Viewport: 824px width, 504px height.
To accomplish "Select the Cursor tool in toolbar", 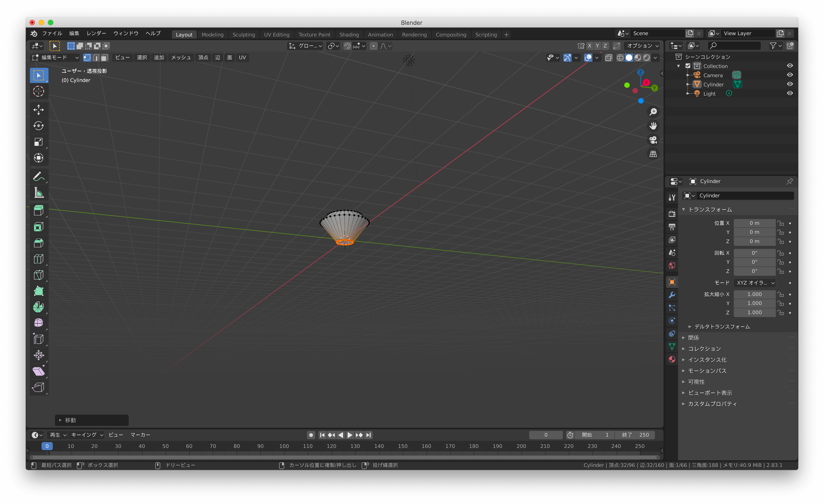I will click(x=38, y=91).
